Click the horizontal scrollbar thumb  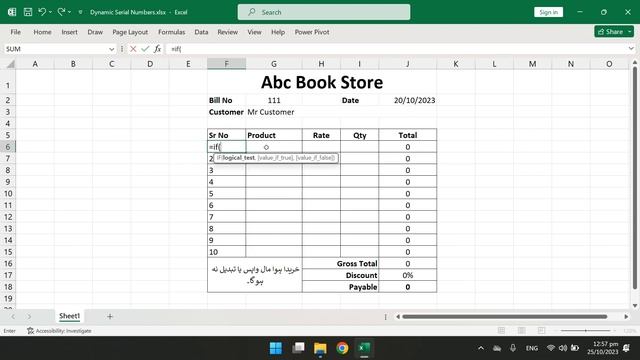pos(504,316)
